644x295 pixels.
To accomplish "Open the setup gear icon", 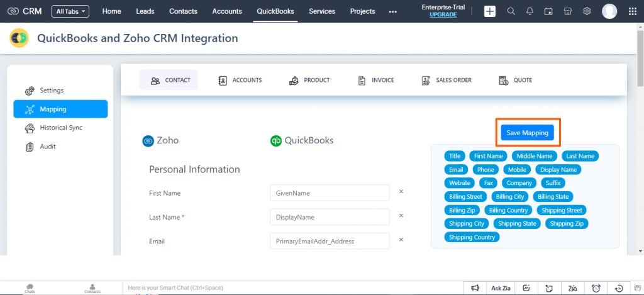I will point(587,11).
